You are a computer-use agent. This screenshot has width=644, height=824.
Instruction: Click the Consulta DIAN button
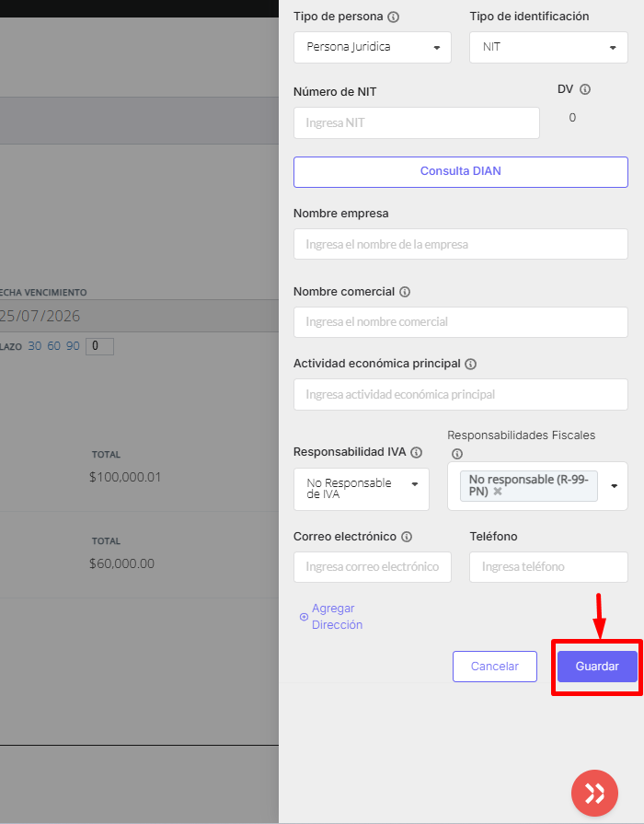point(461,172)
